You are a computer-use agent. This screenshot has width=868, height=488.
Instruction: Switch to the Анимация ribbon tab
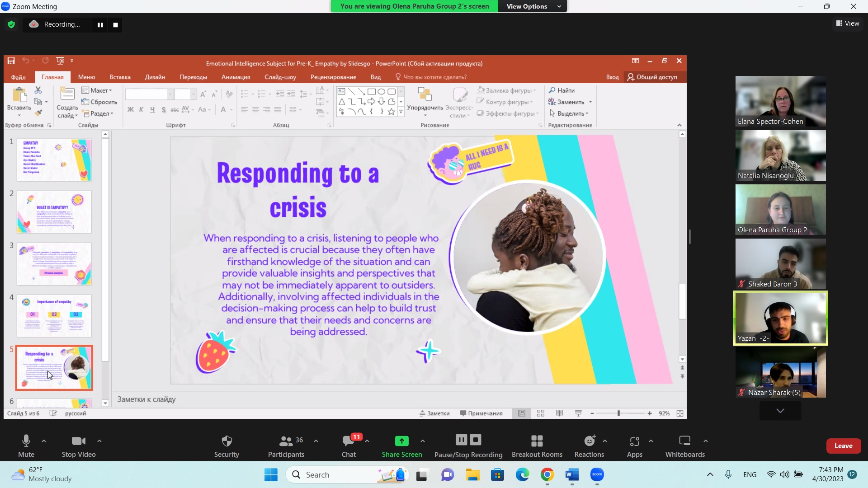pyautogui.click(x=236, y=77)
